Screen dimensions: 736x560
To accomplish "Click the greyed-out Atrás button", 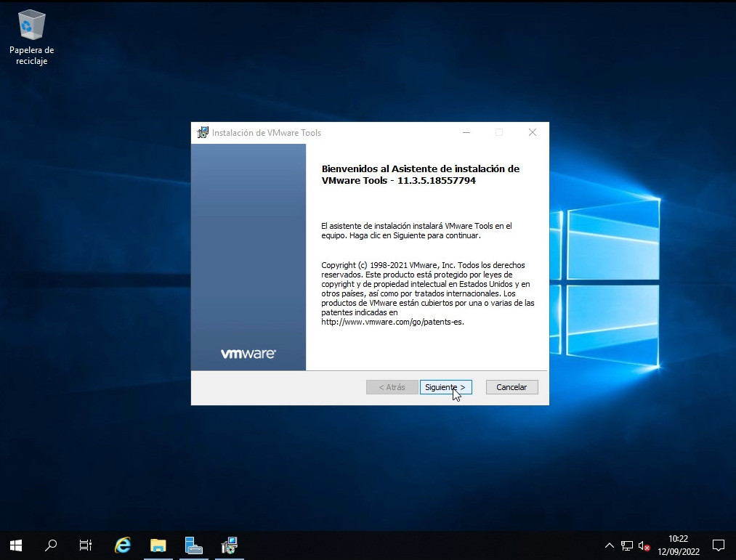I will (392, 387).
